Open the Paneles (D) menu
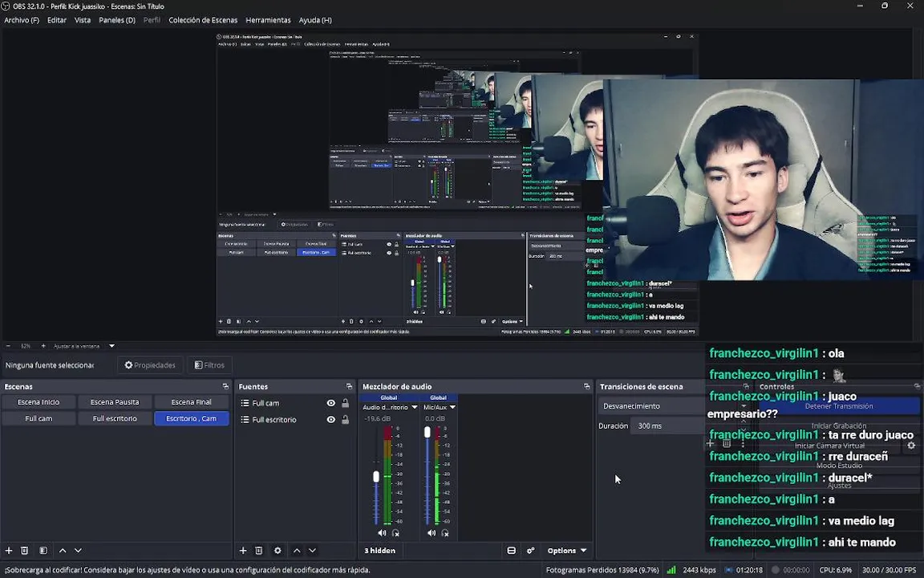The width and height of the screenshot is (924, 578). coord(117,20)
